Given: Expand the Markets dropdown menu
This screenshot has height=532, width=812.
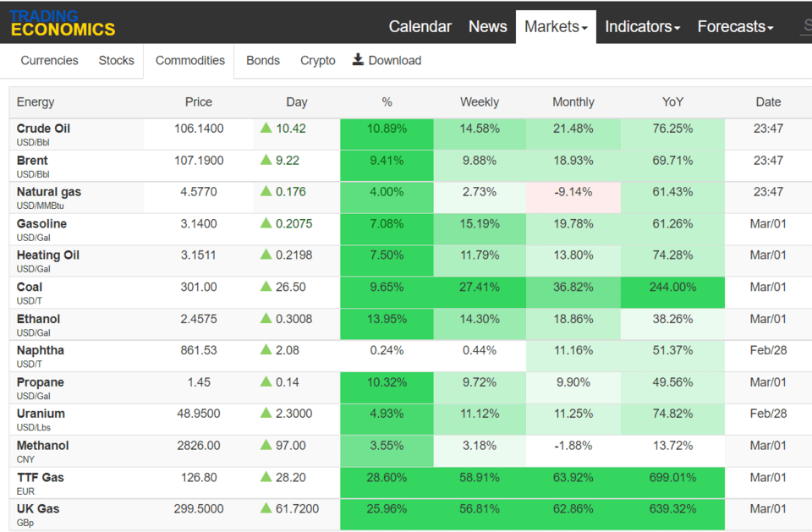Looking at the screenshot, I should coord(556,26).
